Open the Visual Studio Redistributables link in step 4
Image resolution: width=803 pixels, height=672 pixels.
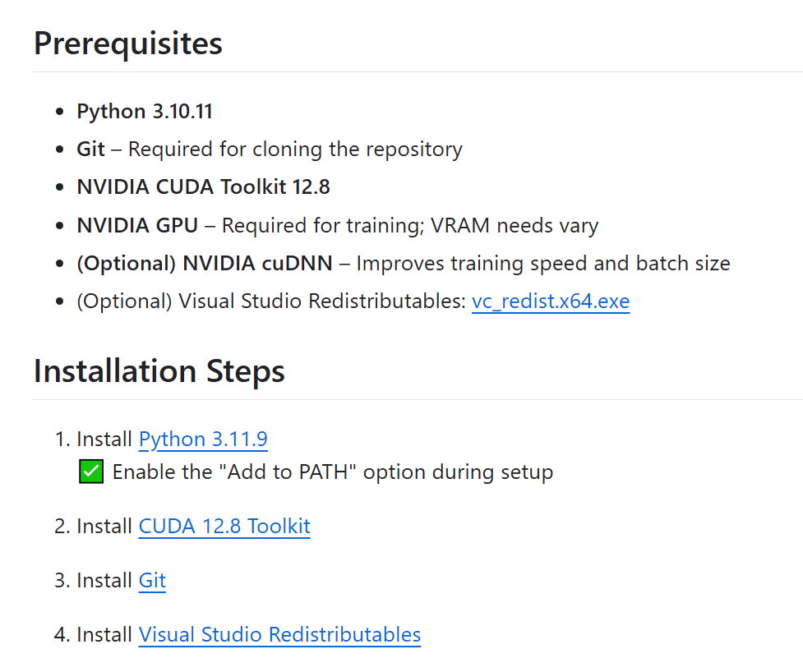279,635
